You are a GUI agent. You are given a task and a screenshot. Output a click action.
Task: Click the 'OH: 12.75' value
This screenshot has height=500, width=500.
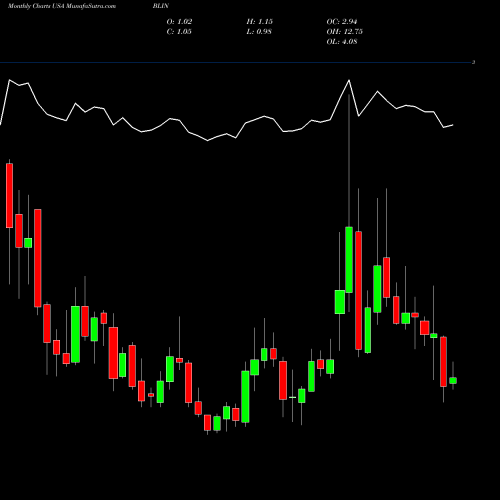(x=345, y=32)
